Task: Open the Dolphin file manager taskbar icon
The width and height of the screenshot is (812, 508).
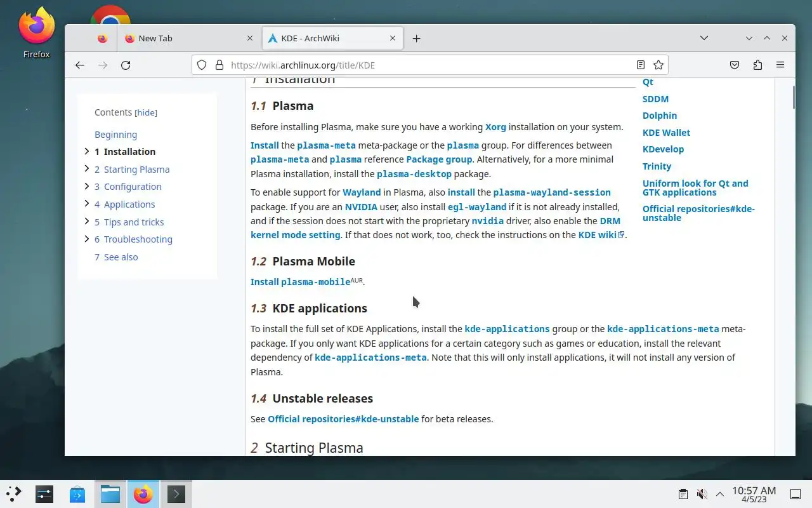Action: [x=110, y=493]
